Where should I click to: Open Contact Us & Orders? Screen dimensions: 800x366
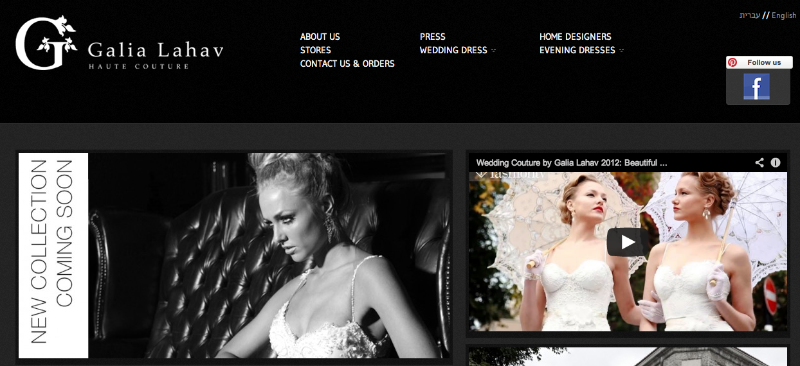click(x=347, y=64)
